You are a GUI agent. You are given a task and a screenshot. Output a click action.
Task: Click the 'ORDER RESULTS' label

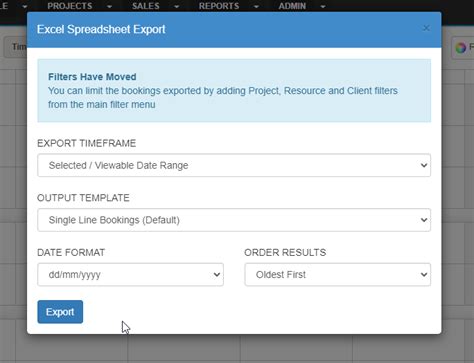tap(285, 253)
